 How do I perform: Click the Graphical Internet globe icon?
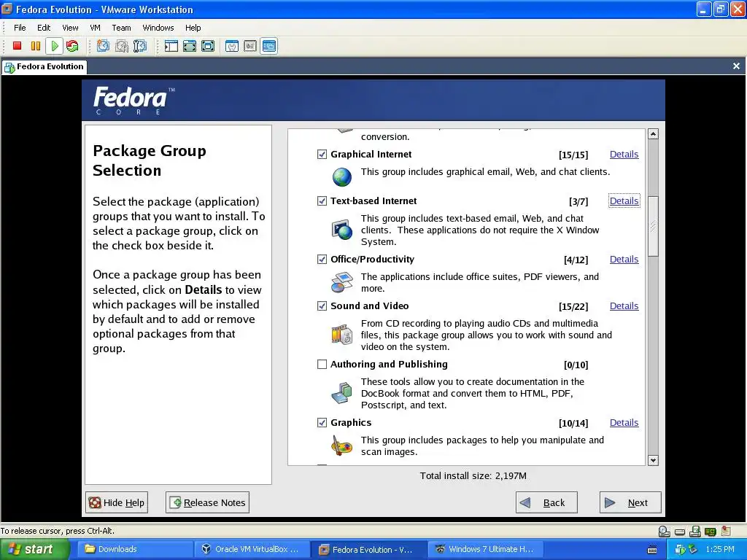342,177
